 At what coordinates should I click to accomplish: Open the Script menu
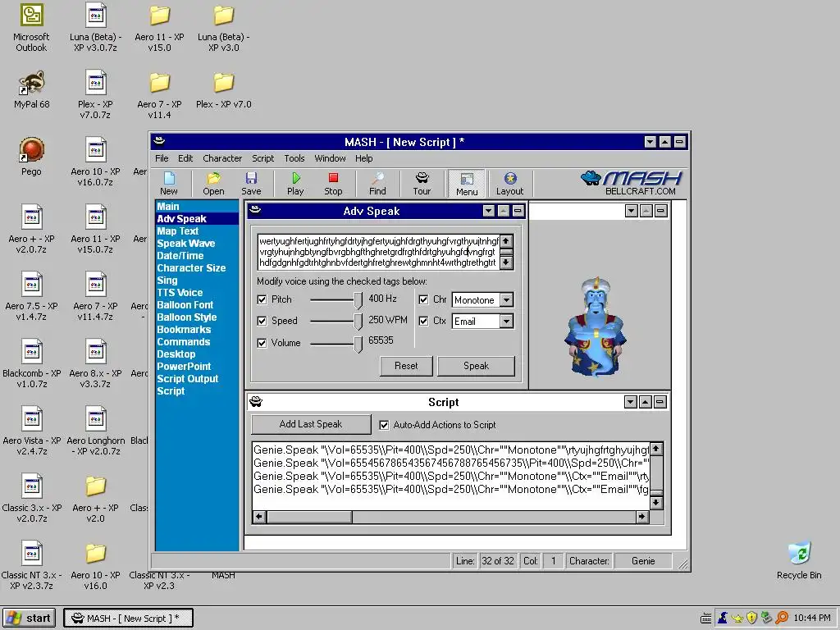point(263,158)
